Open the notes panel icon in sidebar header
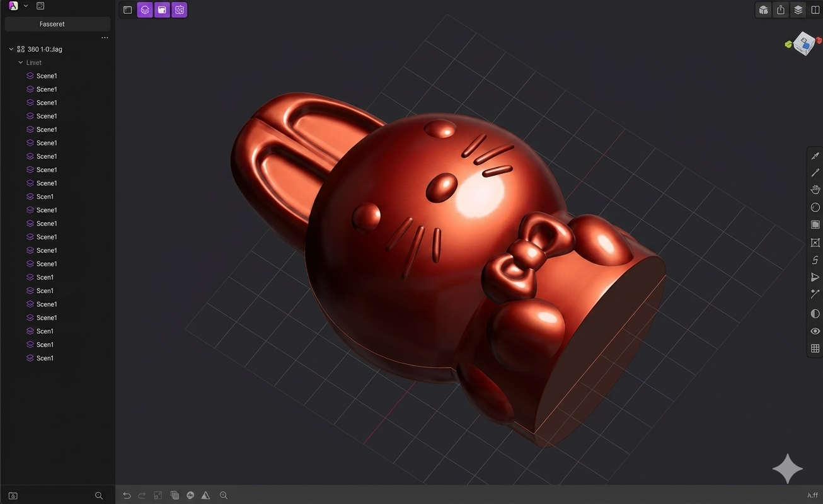 tap(40, 6)
